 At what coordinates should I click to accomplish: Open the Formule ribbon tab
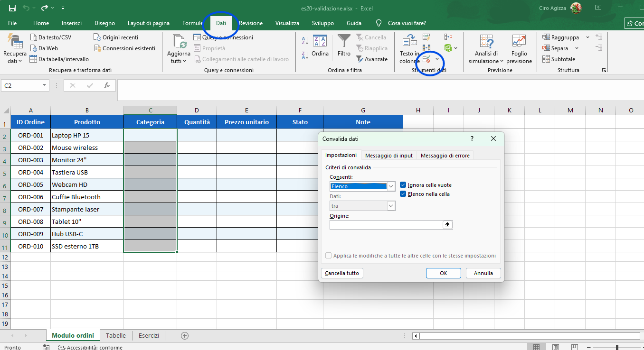[192, 23]
